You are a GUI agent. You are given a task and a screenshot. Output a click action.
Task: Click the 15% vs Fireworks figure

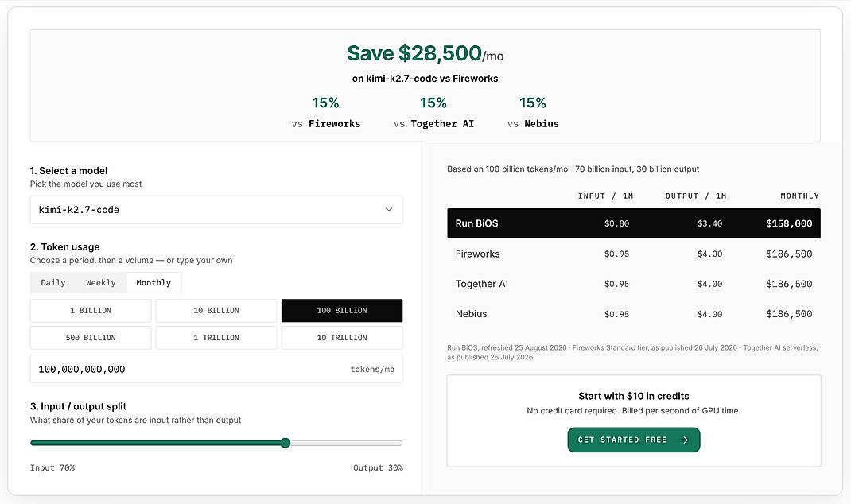point(325,103)
